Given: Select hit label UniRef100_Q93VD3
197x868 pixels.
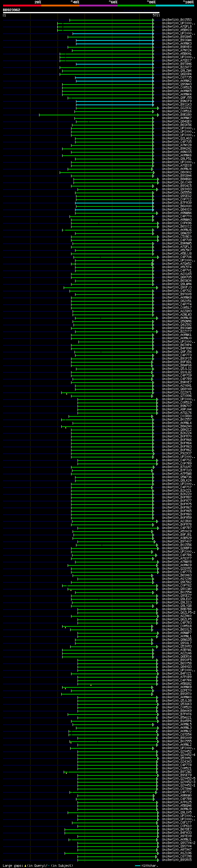Looking at the screenshot, I should (x=177, y=189).
